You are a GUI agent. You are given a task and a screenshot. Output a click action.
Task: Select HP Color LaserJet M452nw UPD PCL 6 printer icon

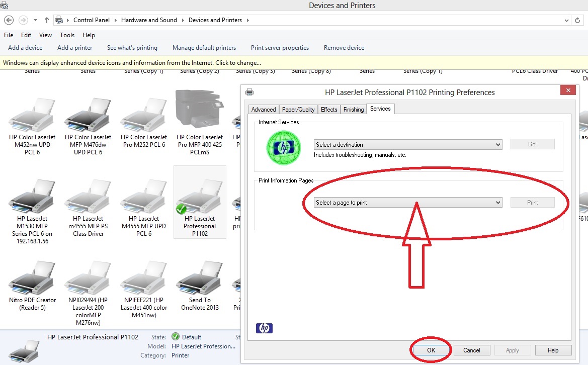pos(32,114)
